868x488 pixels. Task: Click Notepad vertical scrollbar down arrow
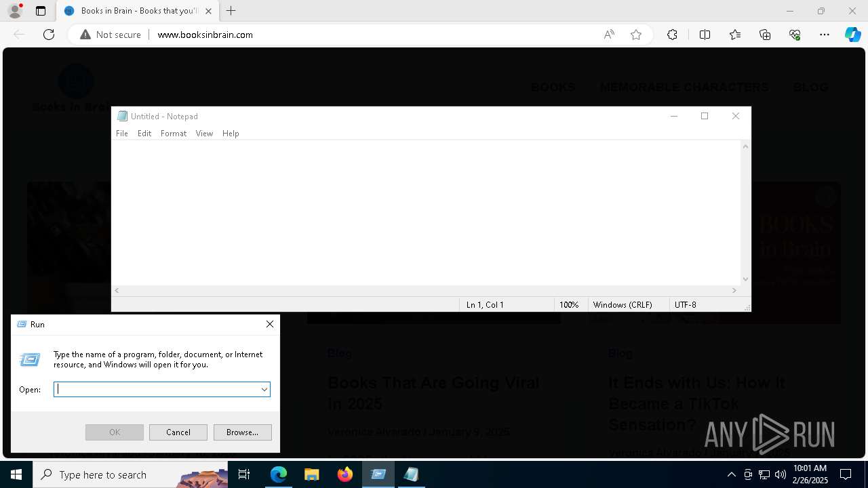[x=745, y=279]
